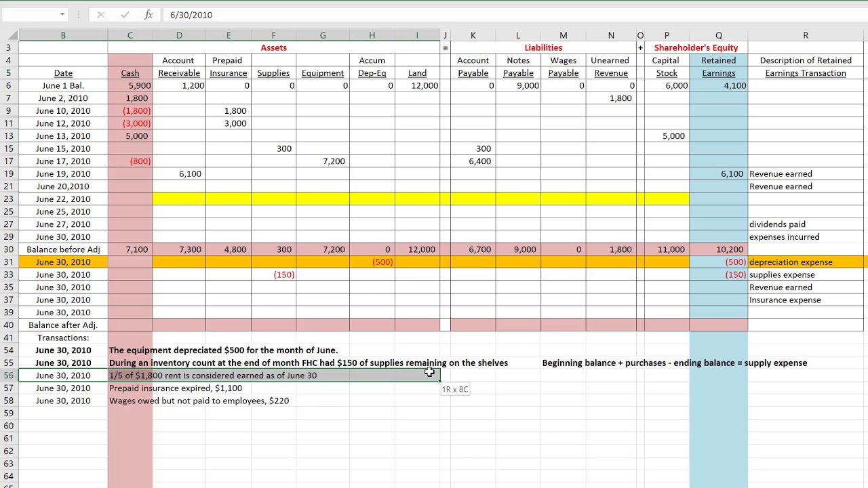
Task: Select the 4,100 Retained Earnings opening balance
Action: click(x=719, y=85)
